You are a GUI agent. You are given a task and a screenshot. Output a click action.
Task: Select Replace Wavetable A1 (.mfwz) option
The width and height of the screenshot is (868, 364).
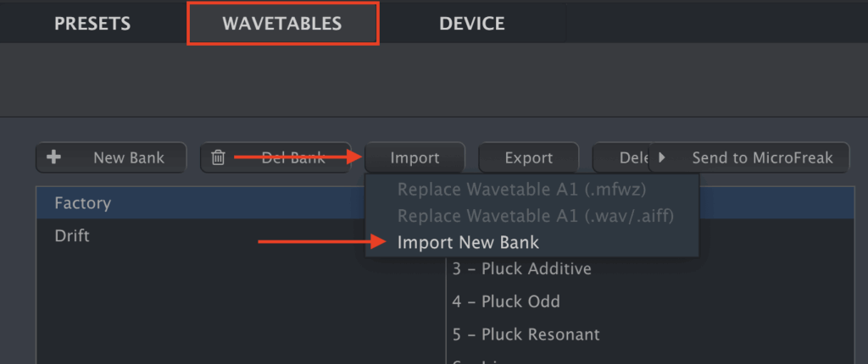(x=521, y=189)
